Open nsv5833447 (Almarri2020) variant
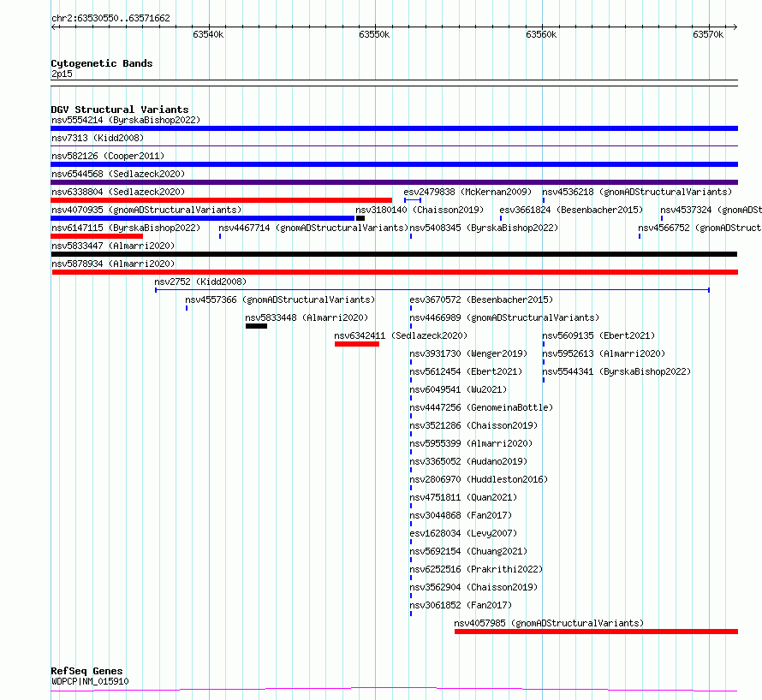Viewport: 762px width, 700px height. (x=113, y=246)
